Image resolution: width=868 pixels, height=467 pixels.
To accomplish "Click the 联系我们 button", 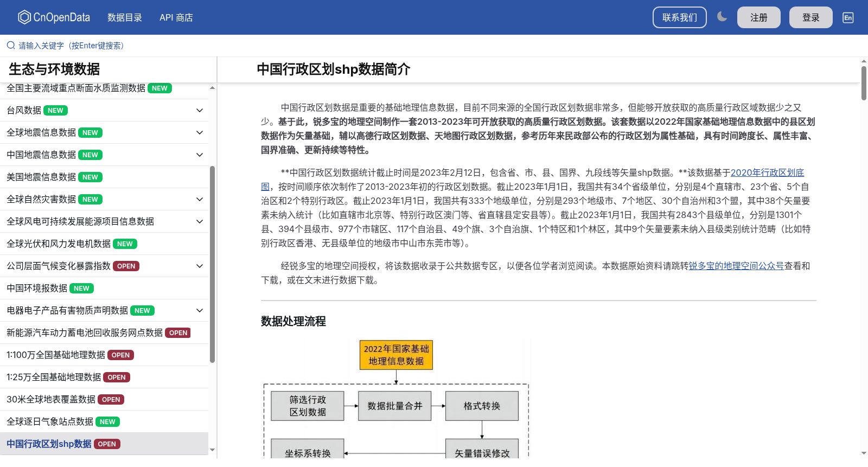I will click(x=680, y=17).
